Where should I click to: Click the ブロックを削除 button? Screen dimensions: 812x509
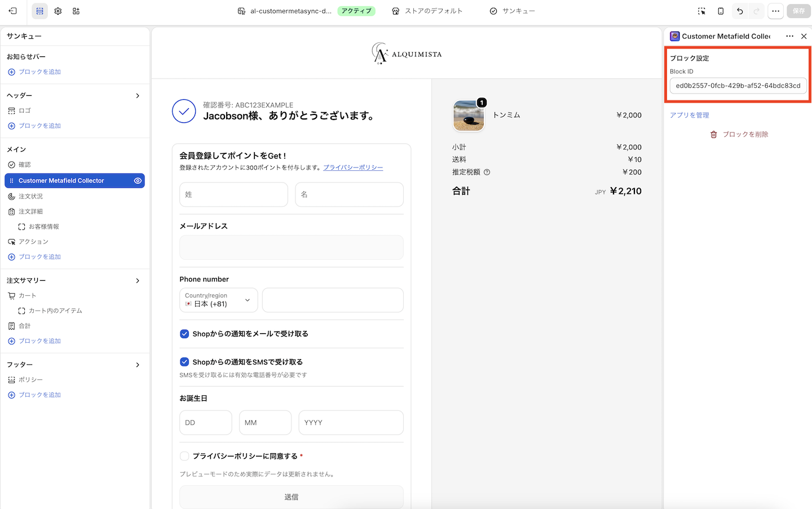tap(739, 134)
